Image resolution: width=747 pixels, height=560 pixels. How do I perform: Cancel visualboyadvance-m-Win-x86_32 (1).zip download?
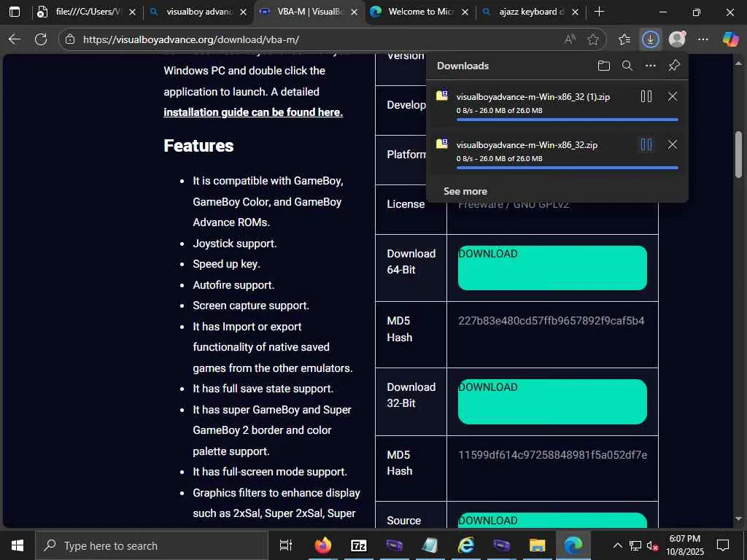pos(672,96)
